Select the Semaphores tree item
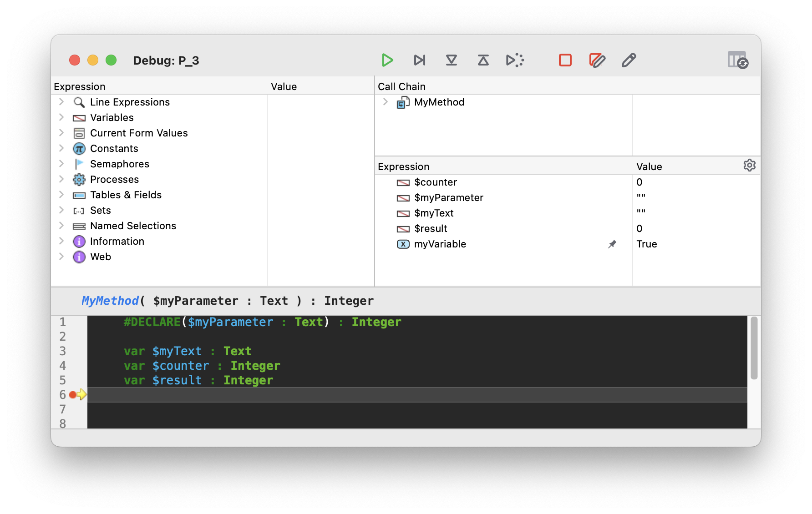The width and height of the screenshot is (812, 514). pyautogui.click(x=119, y=164)
